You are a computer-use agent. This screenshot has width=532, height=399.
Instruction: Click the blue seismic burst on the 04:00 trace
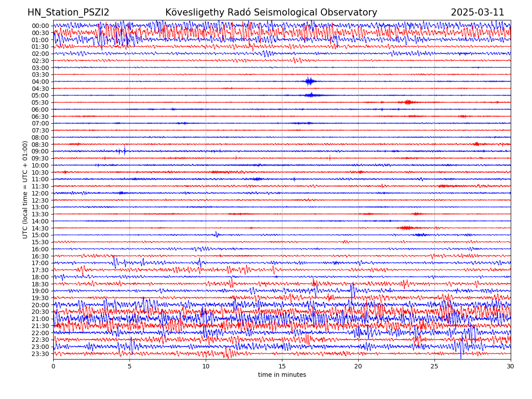click(309, 81)
